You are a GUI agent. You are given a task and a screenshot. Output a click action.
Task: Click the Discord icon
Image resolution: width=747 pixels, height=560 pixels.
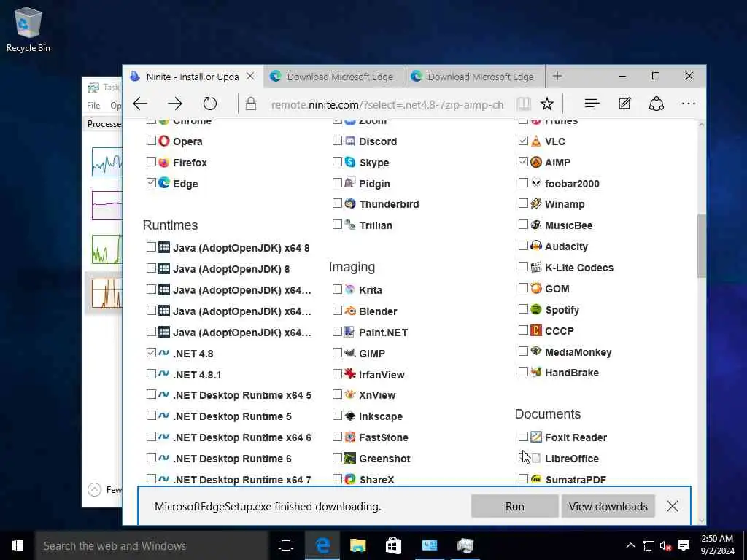coord(350,141)
